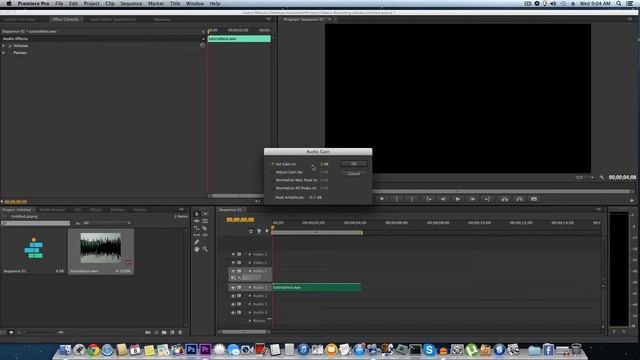640x360 pixels.
Task: Expand Video 3 track triangle
Action: (250, 254)
